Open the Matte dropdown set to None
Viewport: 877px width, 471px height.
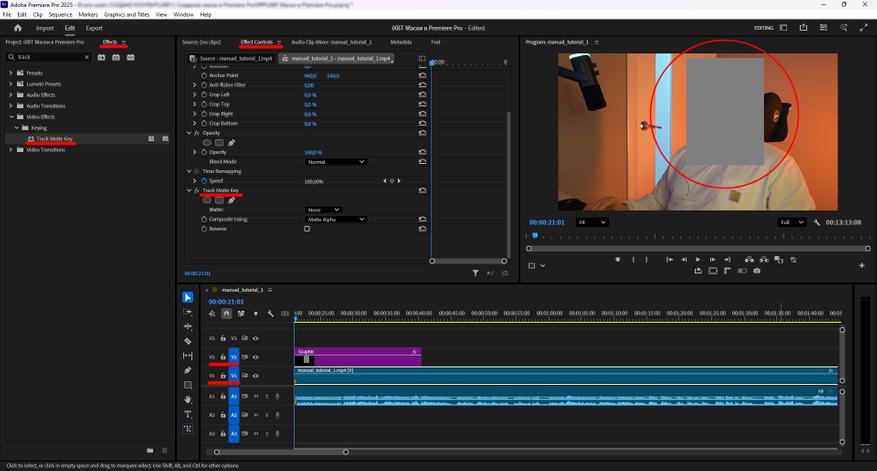[322, 210]
